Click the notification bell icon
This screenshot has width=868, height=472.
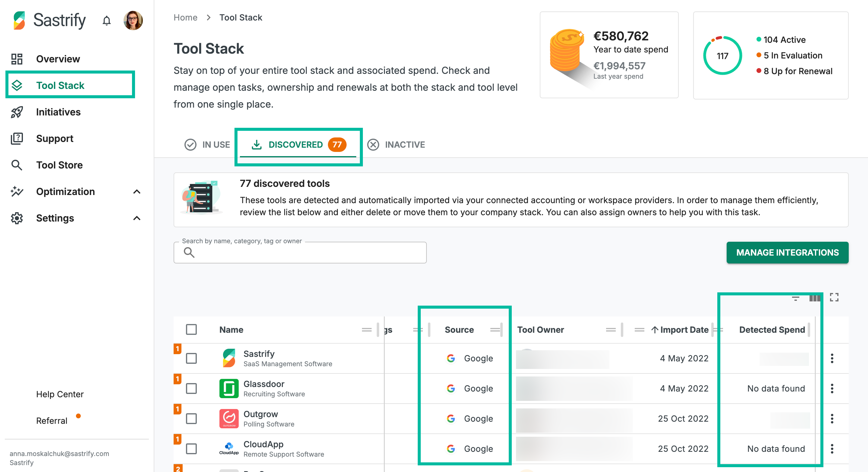pos(106,21)
